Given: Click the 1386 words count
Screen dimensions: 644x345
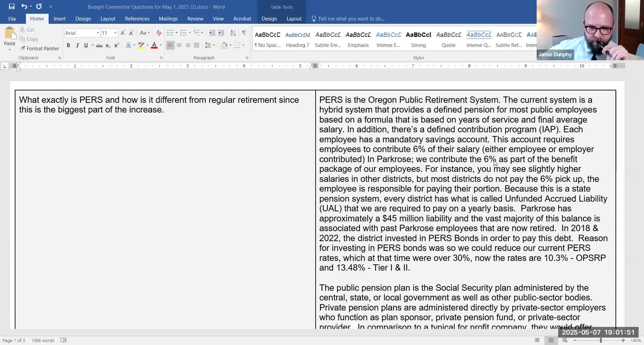Looking at the screenshot, I should click(43, 341).
